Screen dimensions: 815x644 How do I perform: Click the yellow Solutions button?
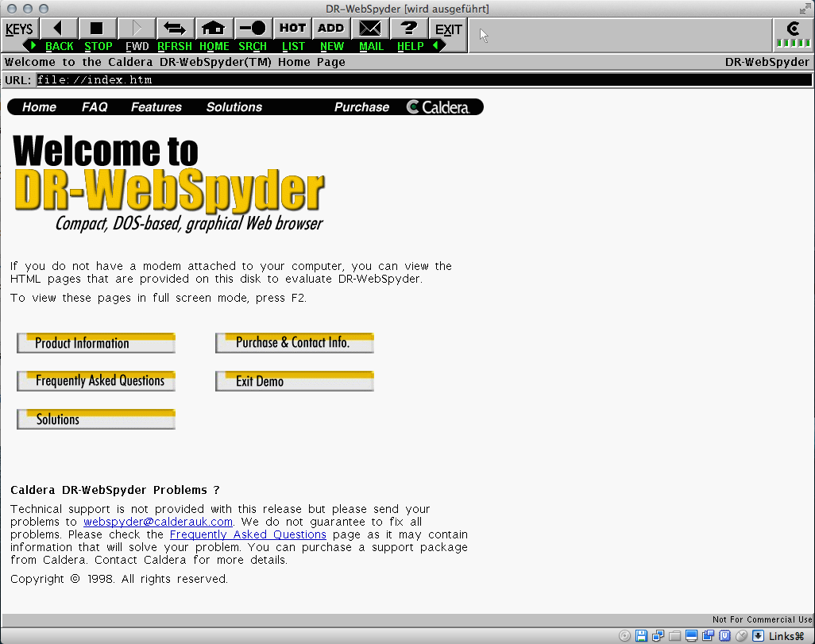[x=96, y=419]
